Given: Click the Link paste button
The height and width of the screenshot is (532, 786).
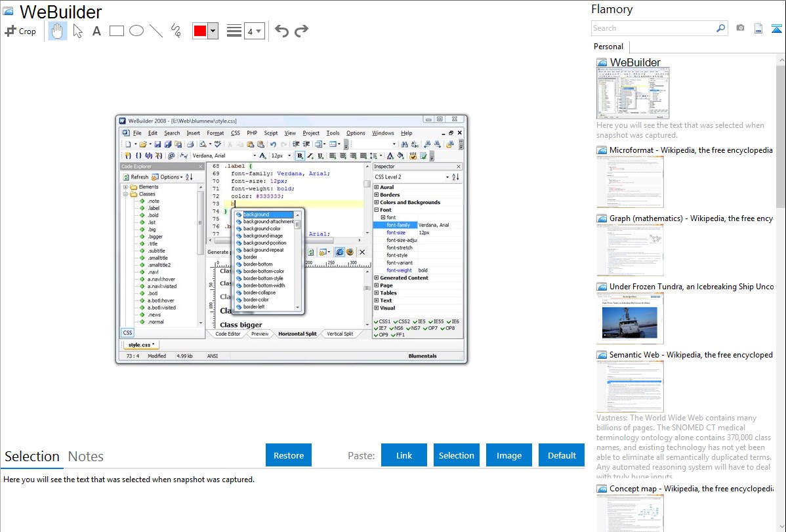Looking at the screenshot, I should (x=404, y=455).
